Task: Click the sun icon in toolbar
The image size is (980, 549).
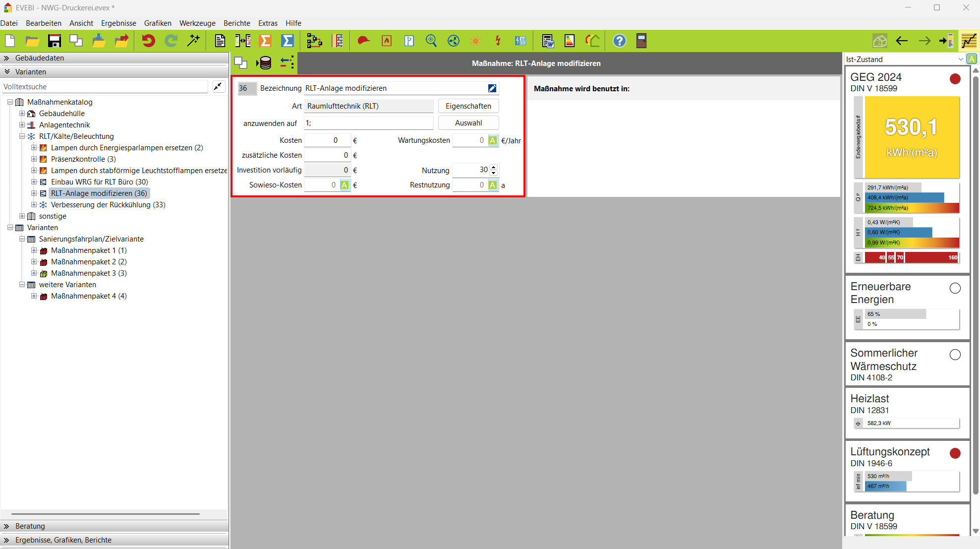Action: point(475,41)
